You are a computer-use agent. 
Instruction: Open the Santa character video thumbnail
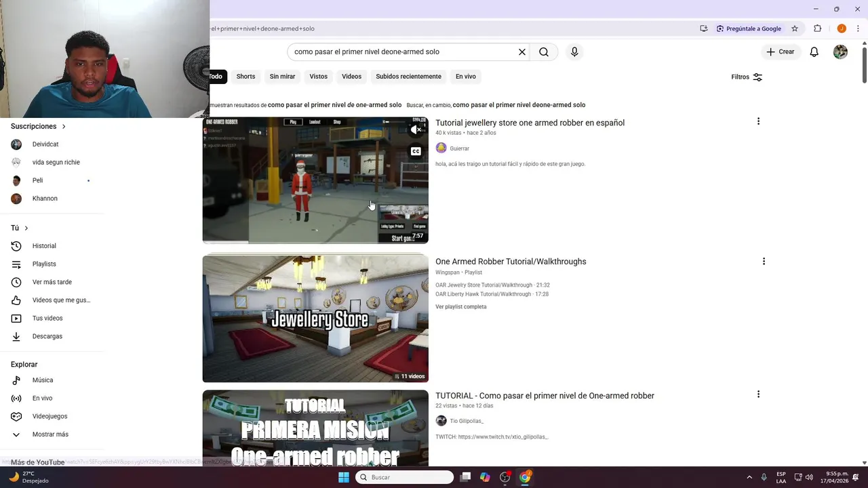pyautogui.click(x=315, y=180)
